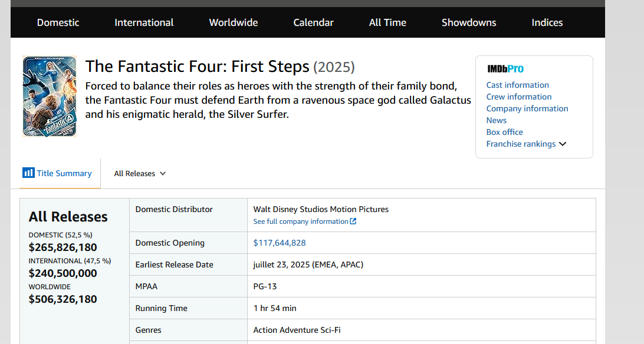Open the All Time menu
Viewport: 644px width, 344px height.
coord(387,22)
